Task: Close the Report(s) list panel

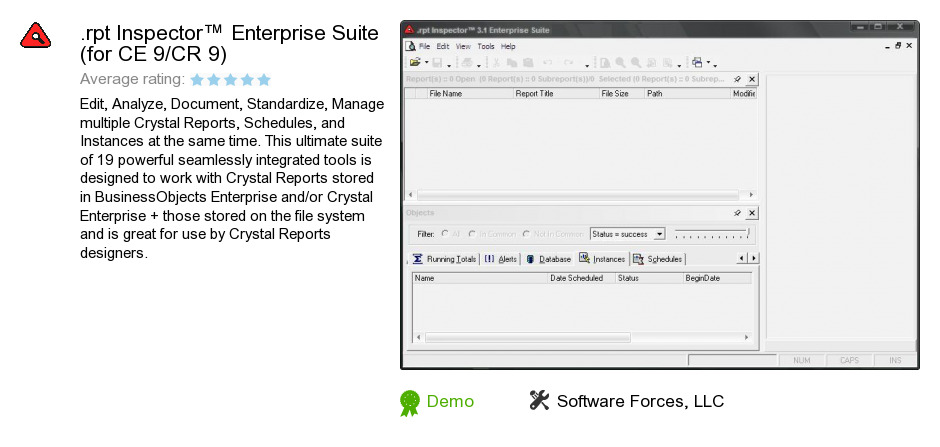Action: (752, 79)
